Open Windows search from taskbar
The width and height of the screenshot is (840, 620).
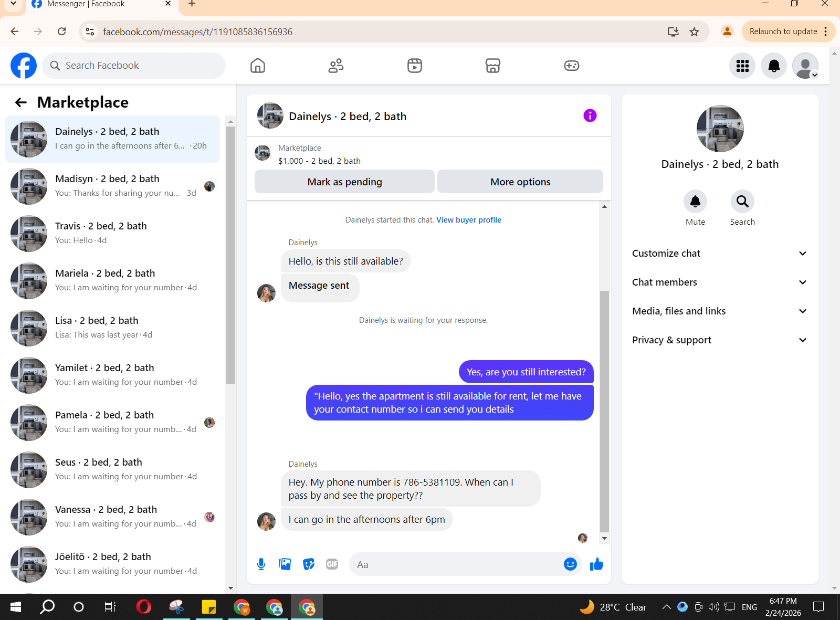pos(47,607)
